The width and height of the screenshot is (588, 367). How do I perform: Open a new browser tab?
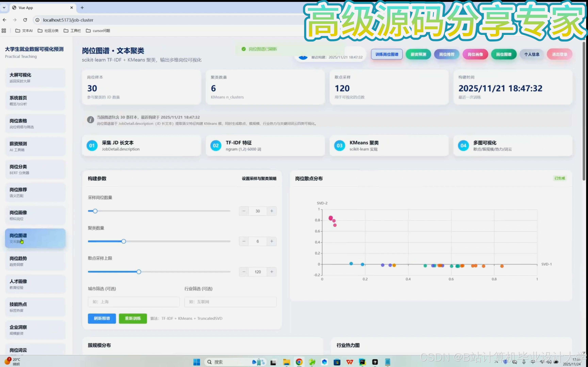point(82,7)
